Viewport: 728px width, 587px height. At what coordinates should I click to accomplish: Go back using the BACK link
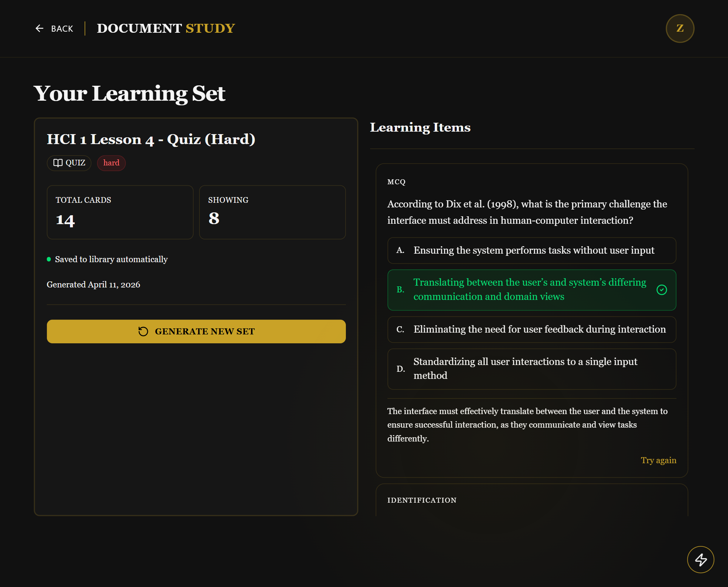pyautogui.click(x=62, y=29)
